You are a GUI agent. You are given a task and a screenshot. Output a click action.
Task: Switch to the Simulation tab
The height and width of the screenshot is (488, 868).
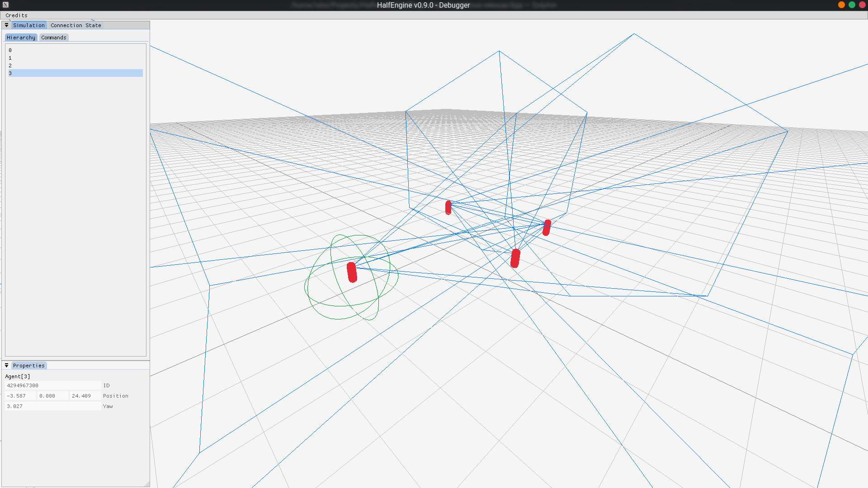[x=29, y=25]
